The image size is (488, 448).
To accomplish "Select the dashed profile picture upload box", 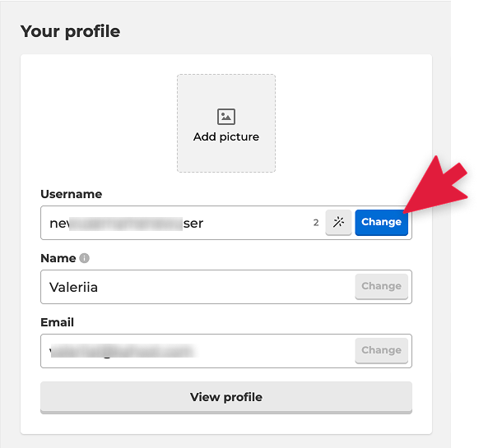I will click(x=226, y=123).
